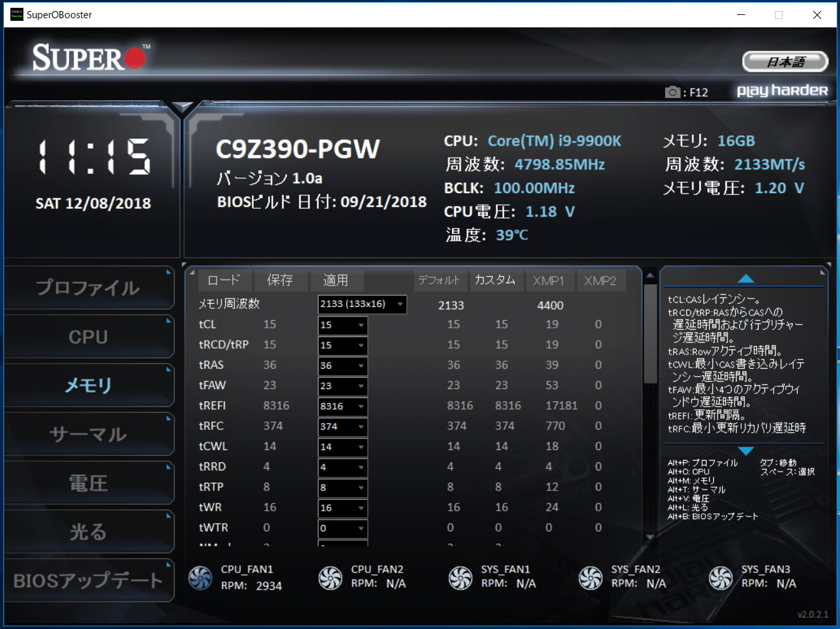Click the 11:15 digital clock
Image resolution: width=840 pixels, height=629 pixels.
coord(94,157)
